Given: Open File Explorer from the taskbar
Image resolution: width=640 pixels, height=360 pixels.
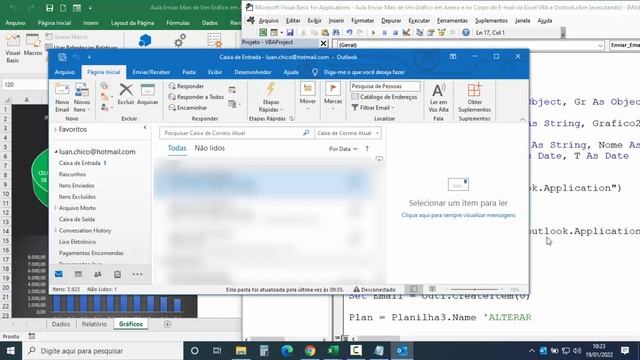Looking at the screenshot, I should (241, 351).
